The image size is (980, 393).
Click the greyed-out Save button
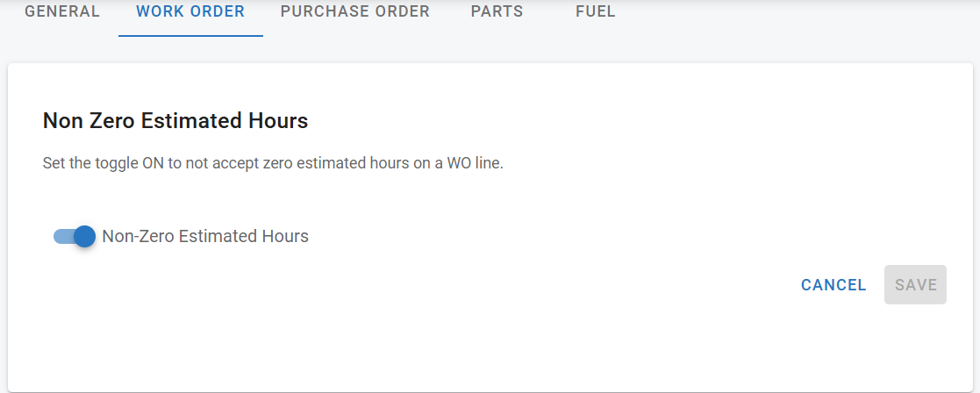915,285
